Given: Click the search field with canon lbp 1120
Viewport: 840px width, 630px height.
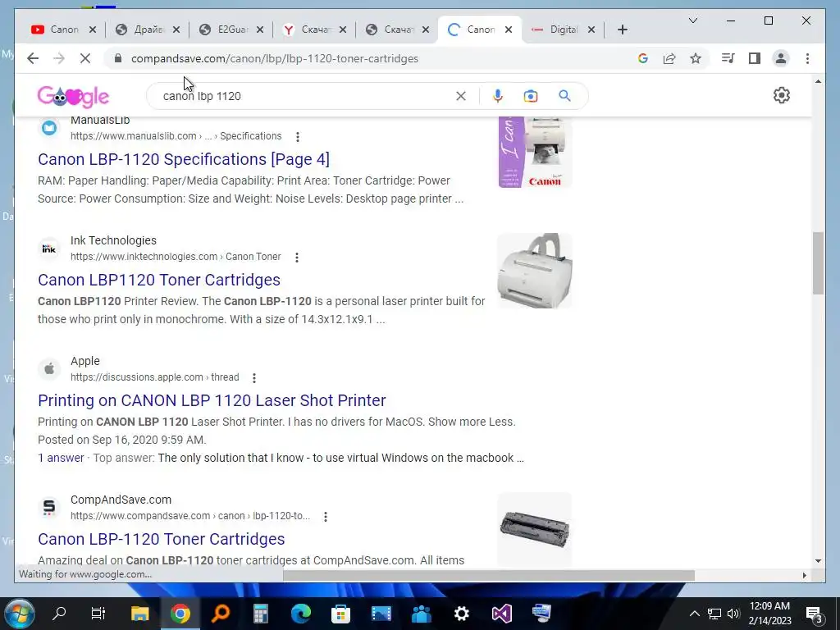Looking at the screenshot, I should [305, 96].
